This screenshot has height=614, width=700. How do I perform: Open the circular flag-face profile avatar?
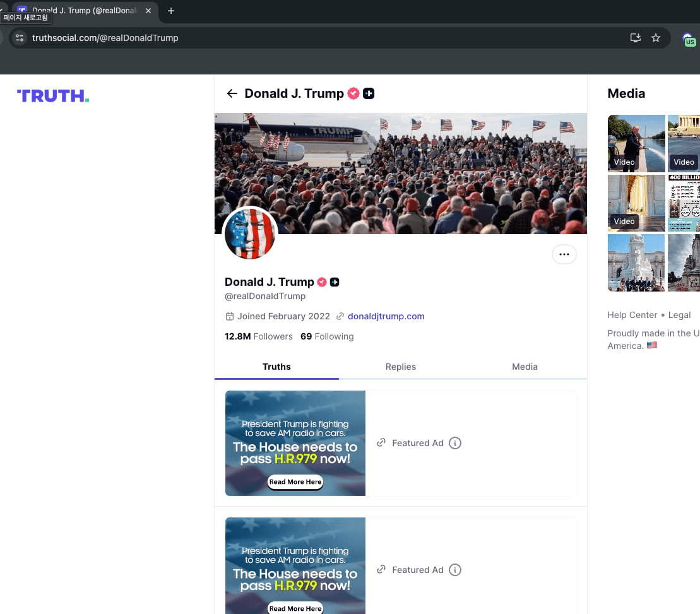click(250, 233)
